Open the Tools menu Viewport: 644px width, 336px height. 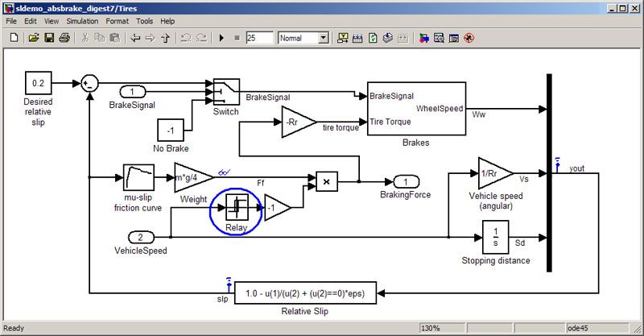click(x=145, y=21)
